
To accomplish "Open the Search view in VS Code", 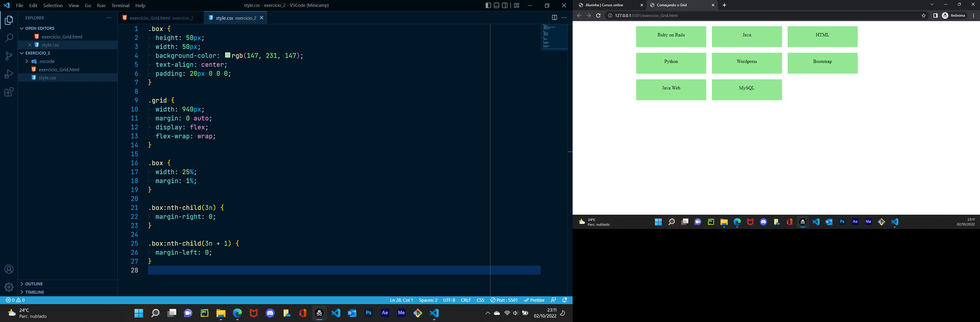I will [9, 38].
